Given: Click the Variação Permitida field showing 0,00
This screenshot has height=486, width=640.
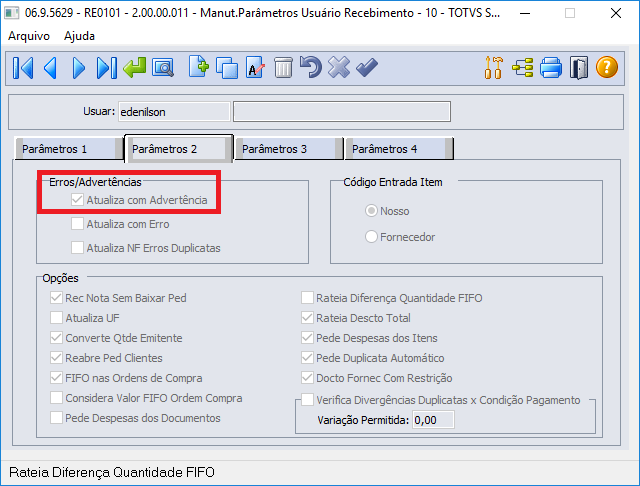Looking at the screenshot, I should coord(433,419).
